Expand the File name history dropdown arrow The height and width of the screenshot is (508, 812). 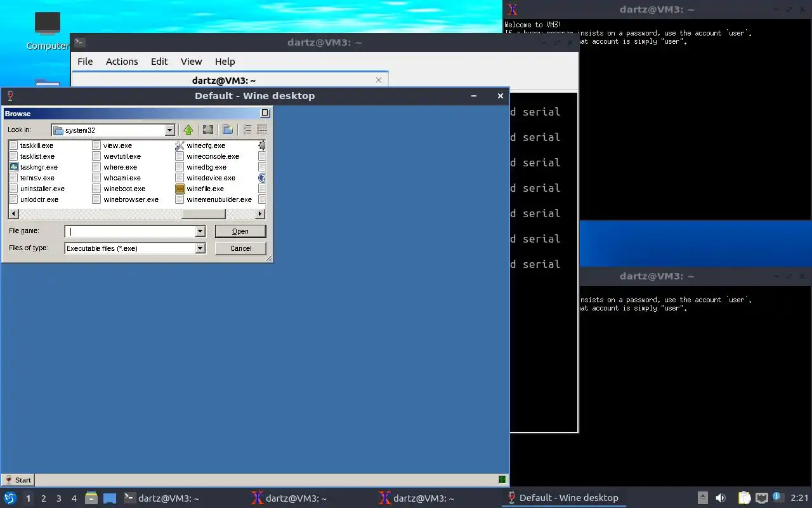(200, 232)
